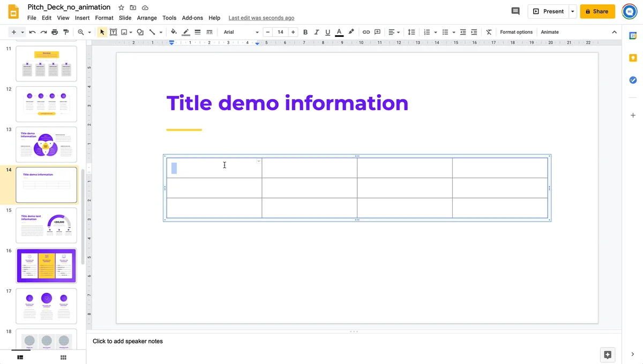Star this presentation
The width and height of the screenshot is (643, 364).
coord(121,7)
